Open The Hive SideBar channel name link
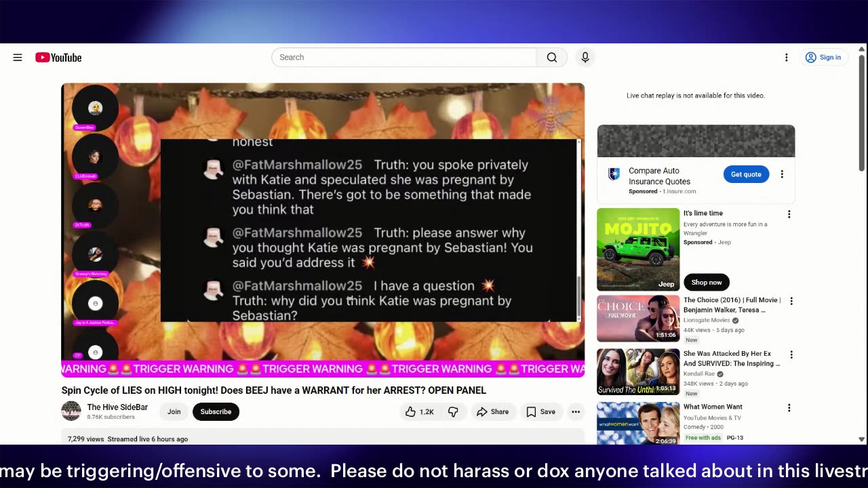Image resolution: width=868 pixels, height=488 pixels. coord(117,407)
